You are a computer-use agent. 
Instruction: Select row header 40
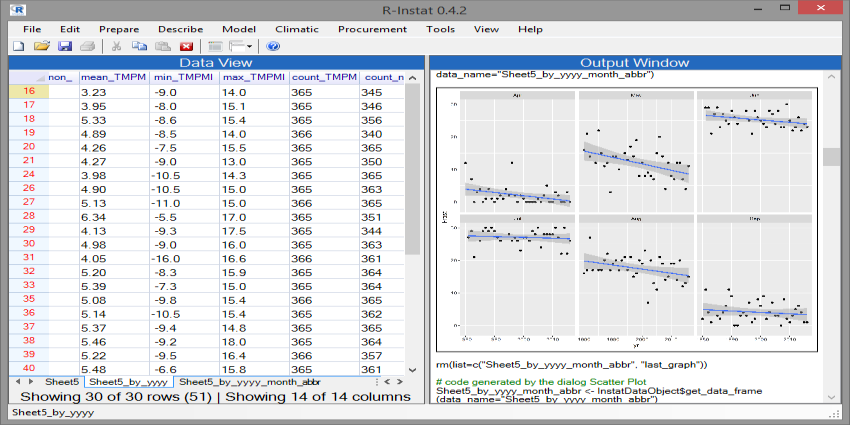(x=29, y=369)
